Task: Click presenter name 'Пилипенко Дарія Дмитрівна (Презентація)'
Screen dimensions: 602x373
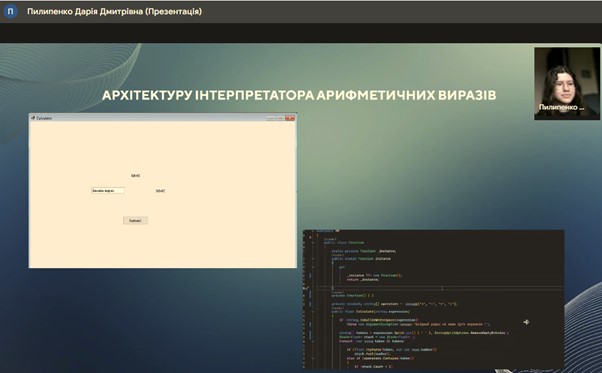Action: click(114, 12)
